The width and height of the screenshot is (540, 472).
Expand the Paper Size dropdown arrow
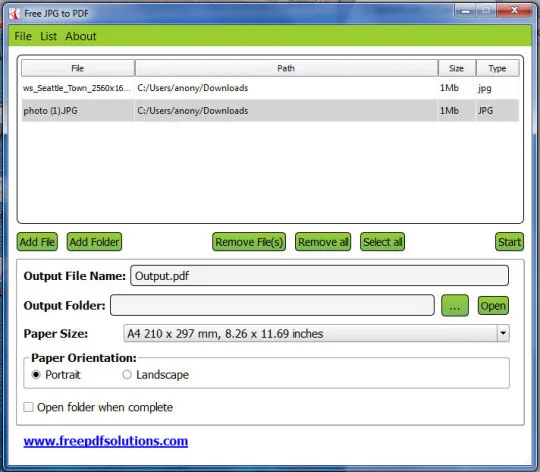[503, 333]
